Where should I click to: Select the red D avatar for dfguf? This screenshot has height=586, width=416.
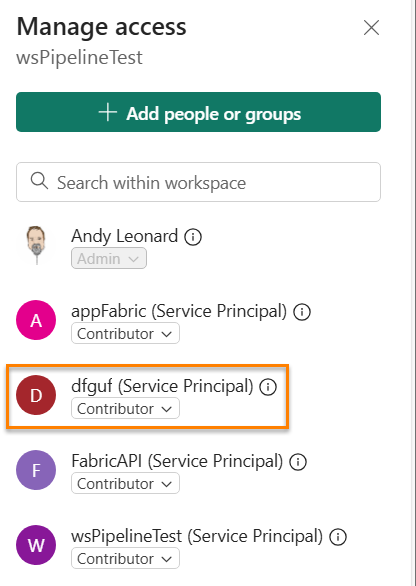36,395
